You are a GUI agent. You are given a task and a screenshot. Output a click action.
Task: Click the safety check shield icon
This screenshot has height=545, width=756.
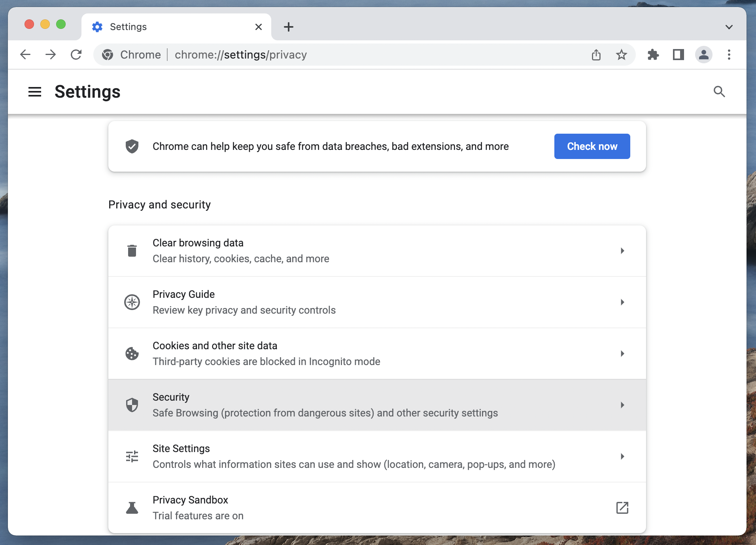click(132, 146)
